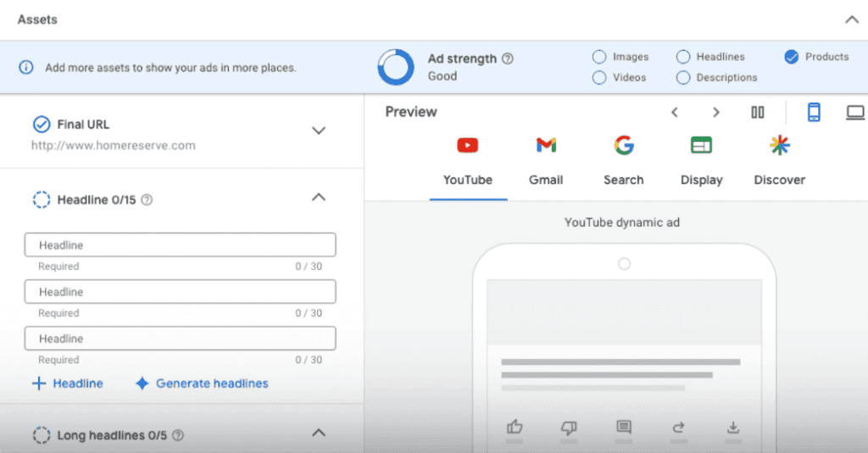Open the Ad strength help icon
The height and width of the screenshot is (453, 868).
tap(507, 59)
